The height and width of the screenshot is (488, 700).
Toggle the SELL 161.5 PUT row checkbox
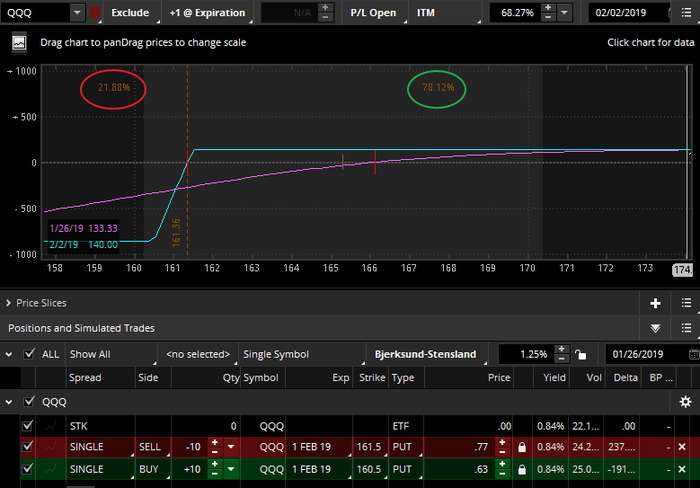(x=27, y=446)
